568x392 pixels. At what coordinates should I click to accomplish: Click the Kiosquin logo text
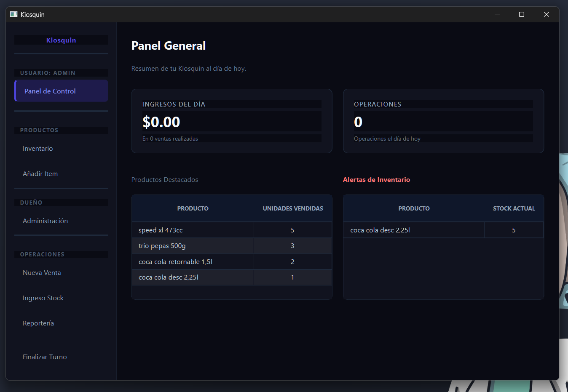pos(61,40)
